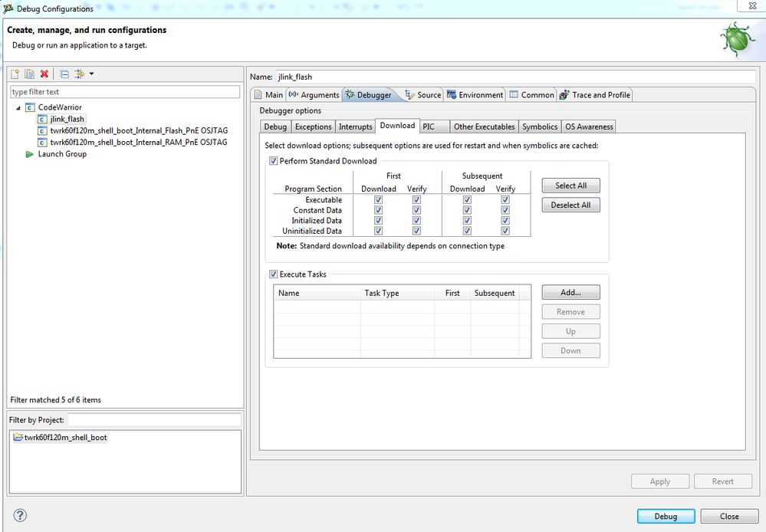Switch to the Symbolics sub-tab
766x532 pixels.
pyautogui.click(x=540, y=126)
